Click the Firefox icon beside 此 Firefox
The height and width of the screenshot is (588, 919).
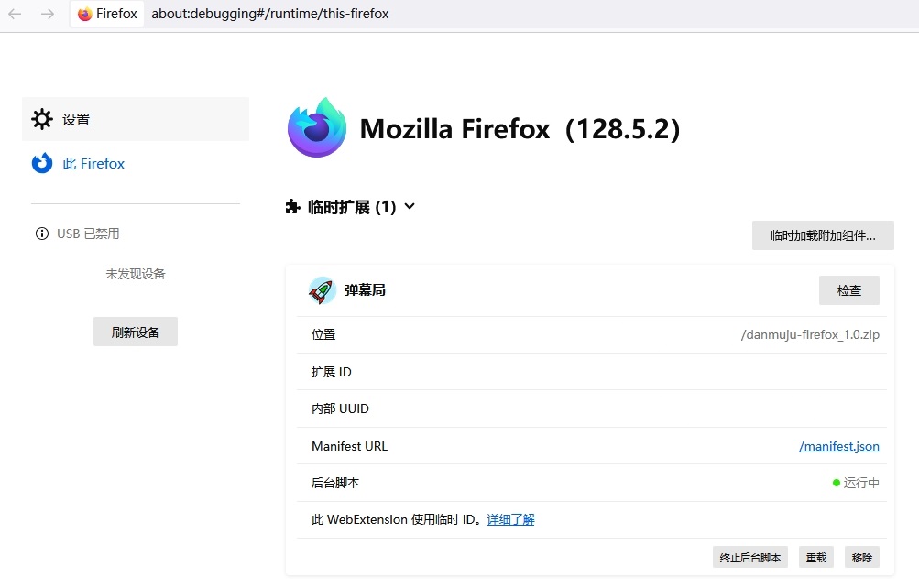point(42,163)
